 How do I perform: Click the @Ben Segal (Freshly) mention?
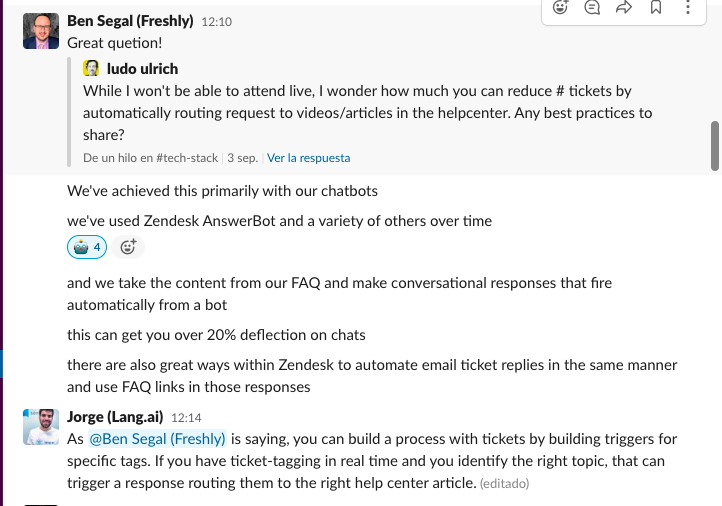(157, 439)
